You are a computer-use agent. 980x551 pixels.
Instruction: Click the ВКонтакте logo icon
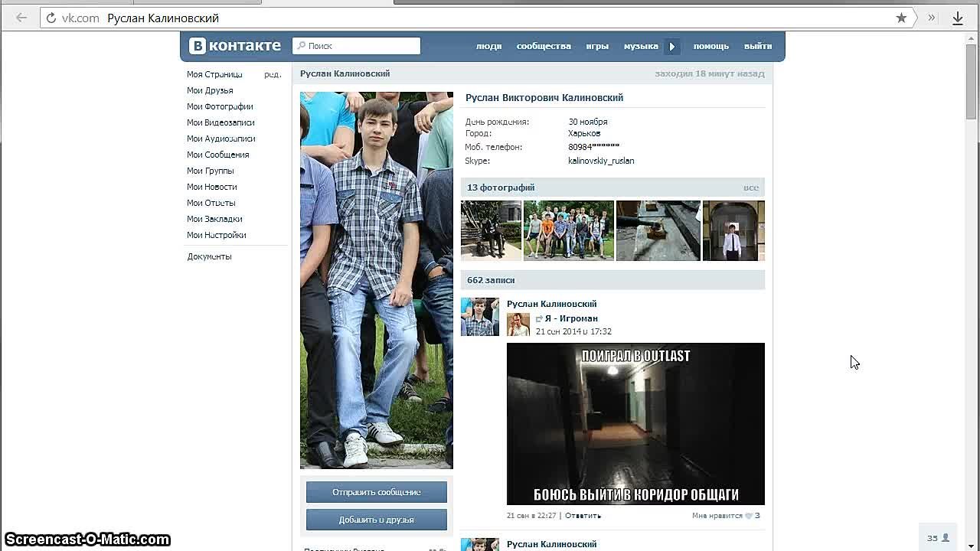(x=198, y=46)
